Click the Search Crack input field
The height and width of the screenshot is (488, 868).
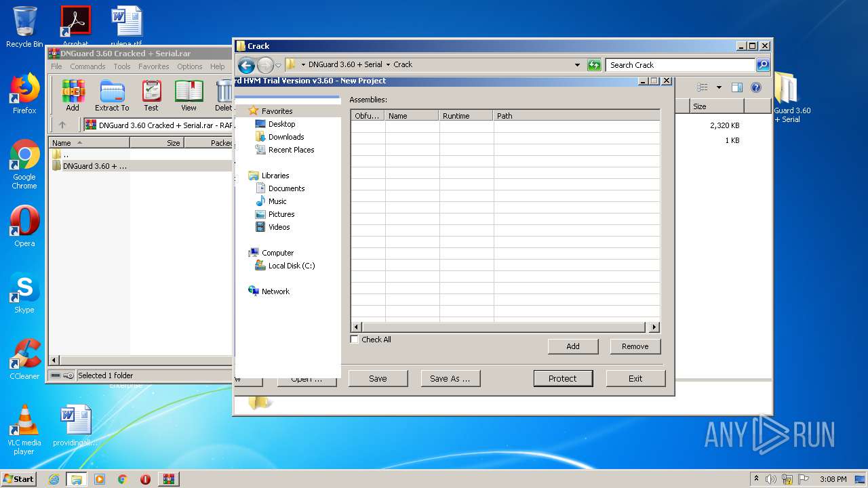(680, 65)
